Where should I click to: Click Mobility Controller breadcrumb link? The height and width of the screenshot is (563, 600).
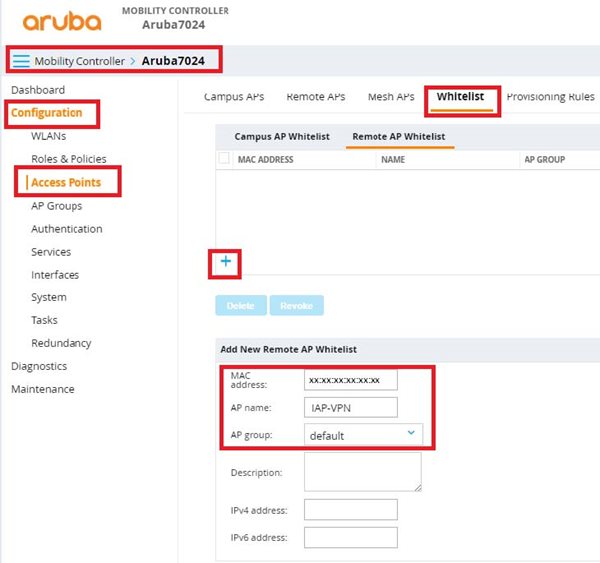point(80,61)
